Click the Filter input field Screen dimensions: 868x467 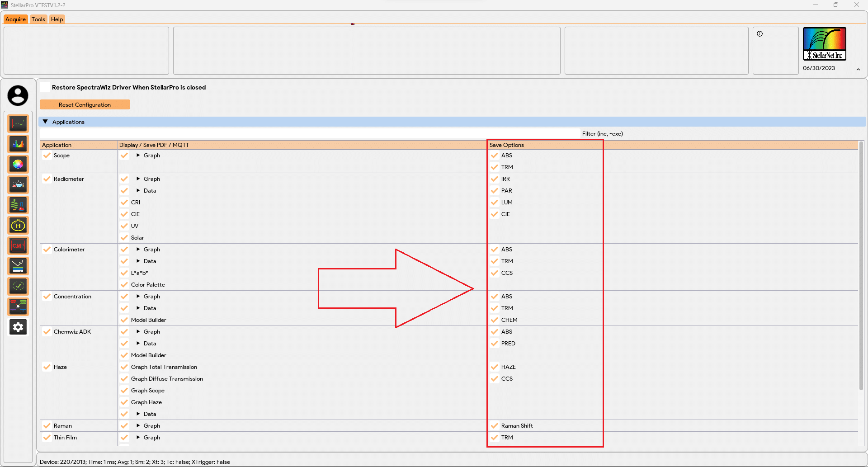tap(310, 133)
